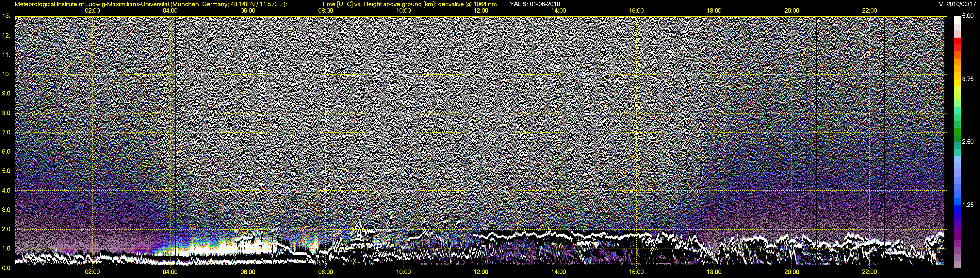Viewport: 980px width, 278px height.
Task: Select the 22:00 label on the top time axis
Action: point(869,11)
